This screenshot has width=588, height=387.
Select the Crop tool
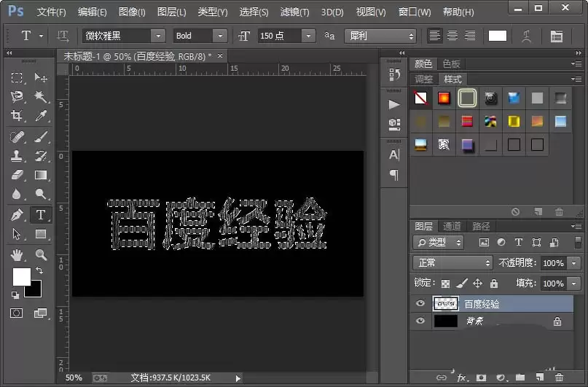(17, 115)
